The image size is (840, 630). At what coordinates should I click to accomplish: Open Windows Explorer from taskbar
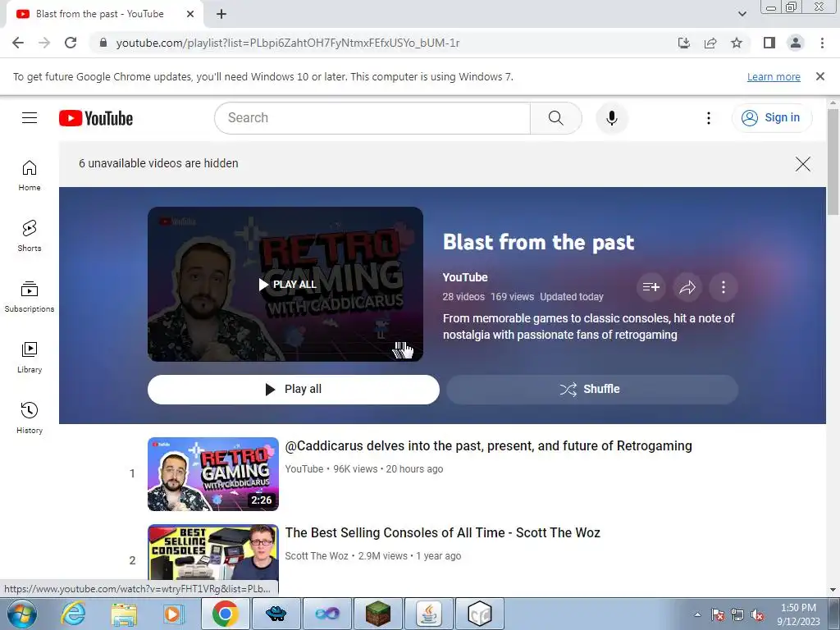[x=124, y=614]
